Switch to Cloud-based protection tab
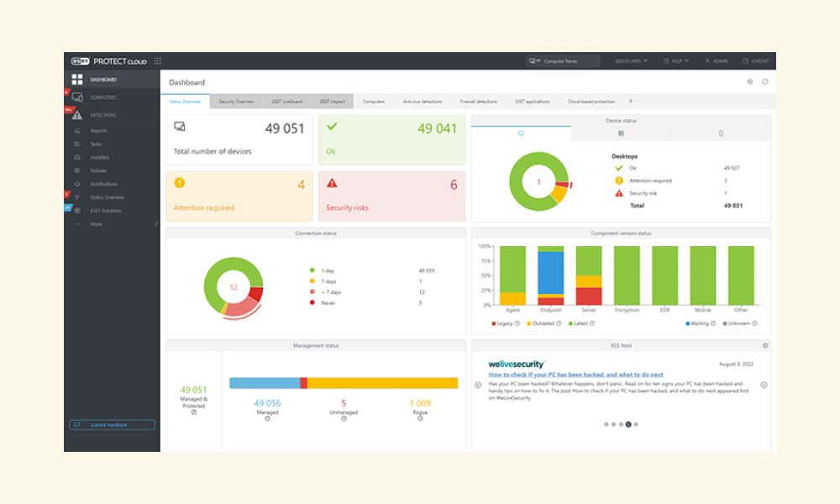The image size is (840, 504). click(x=591, y=102)
